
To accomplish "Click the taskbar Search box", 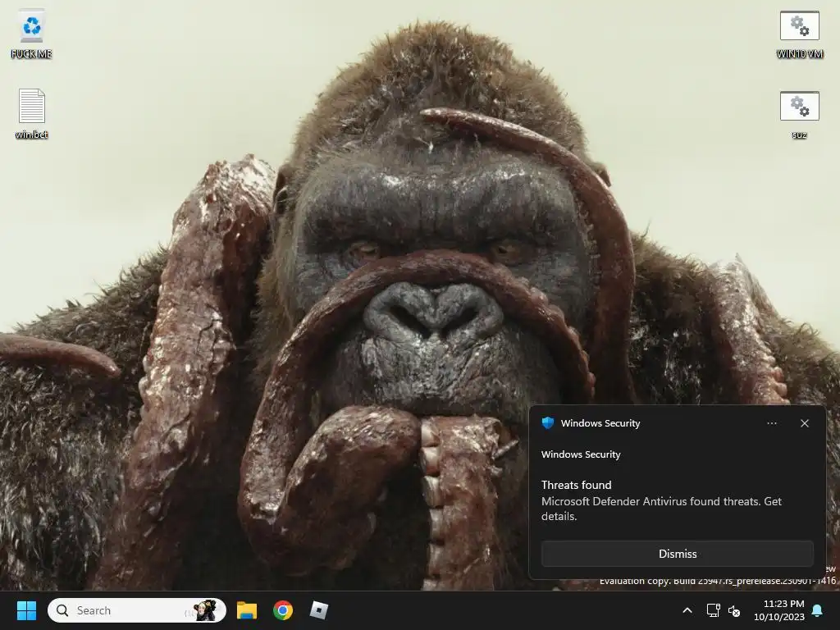I will (x=137, y=610).
